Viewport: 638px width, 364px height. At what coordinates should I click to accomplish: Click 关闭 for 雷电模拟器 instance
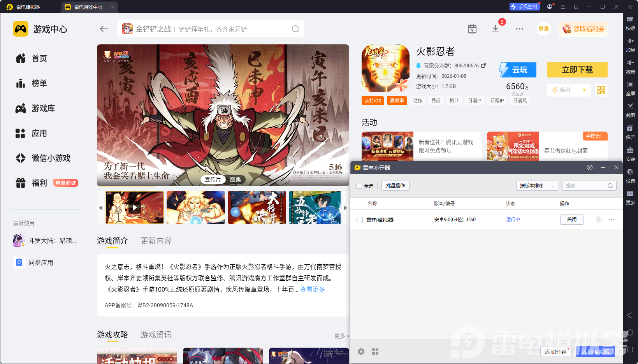pos(572,220)
